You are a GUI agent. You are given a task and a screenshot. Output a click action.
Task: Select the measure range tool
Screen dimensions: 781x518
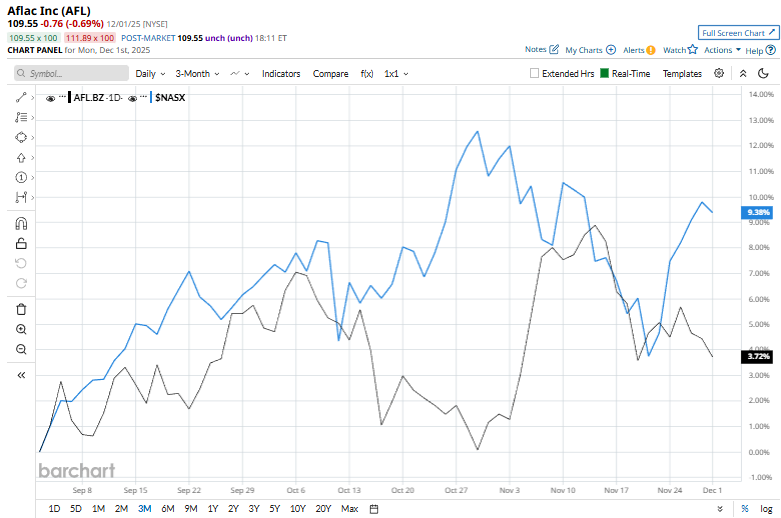(x=21, y=197)
